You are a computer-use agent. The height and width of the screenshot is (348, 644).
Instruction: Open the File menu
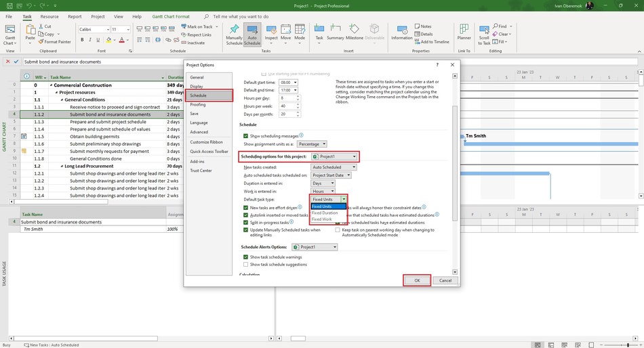coord(9,17)
